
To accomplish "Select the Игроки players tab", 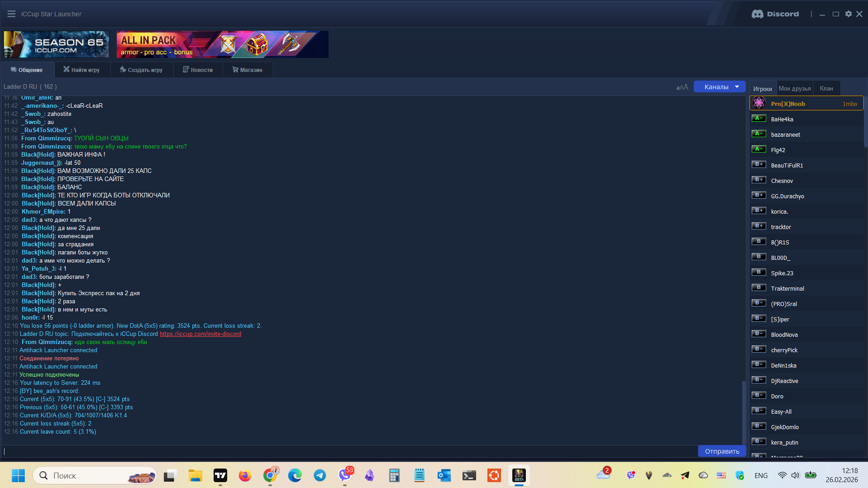I will [763, 88].
